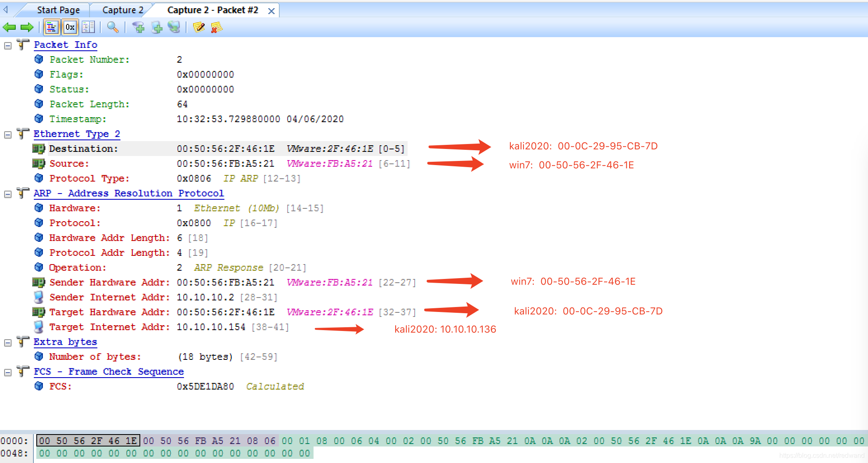Toggle the 0x hex view button

(70, 28)
